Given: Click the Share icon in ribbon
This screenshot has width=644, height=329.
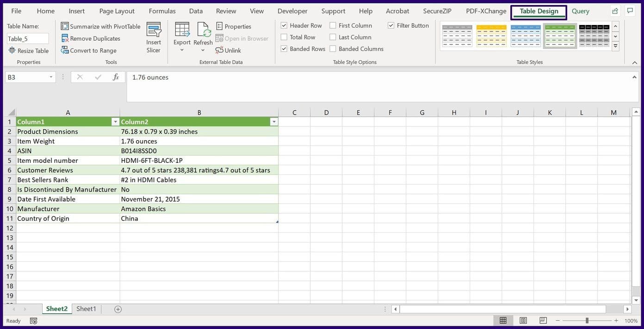Looking at the screenshot, I should (x=615, y=11).
